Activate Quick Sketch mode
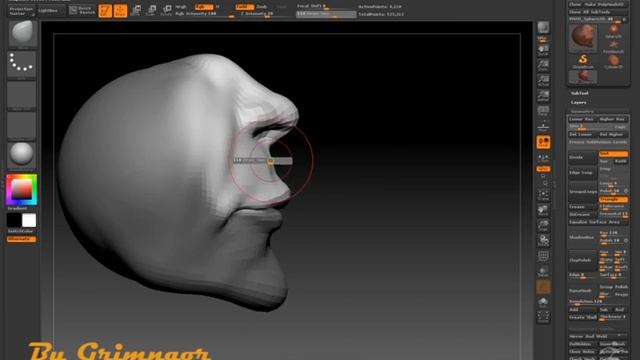Screen dimensions: 640x360 [82, 11]
